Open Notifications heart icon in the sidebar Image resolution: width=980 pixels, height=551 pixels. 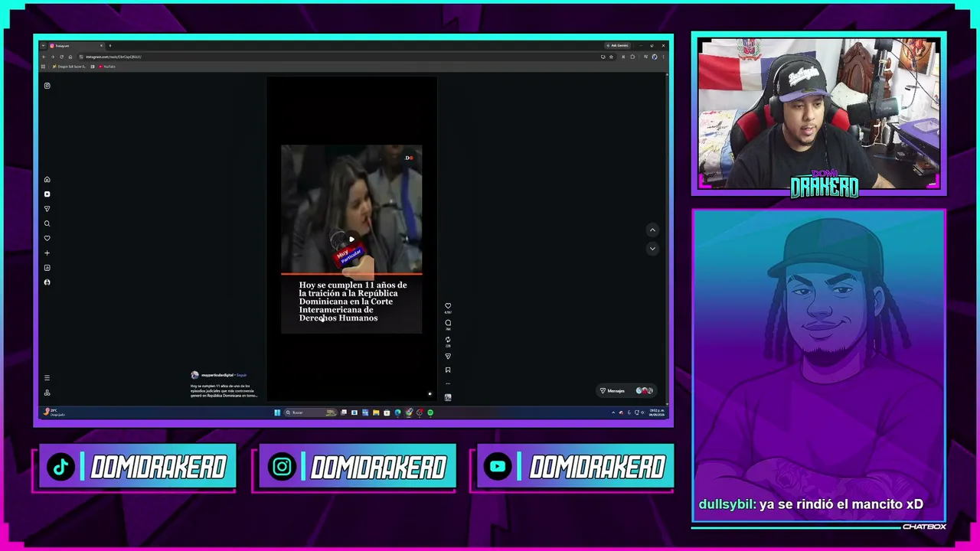[x=47, y=238]
